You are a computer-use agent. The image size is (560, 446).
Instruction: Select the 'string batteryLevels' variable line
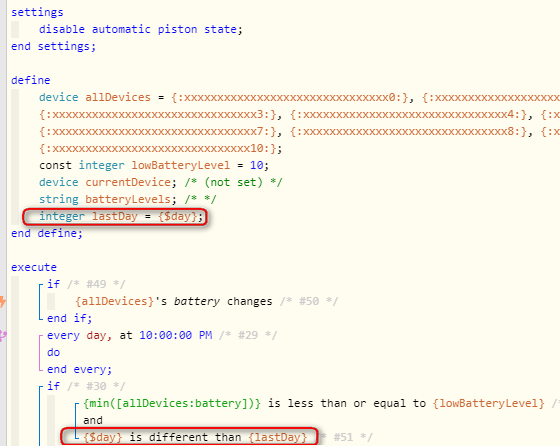click(128, 199)
